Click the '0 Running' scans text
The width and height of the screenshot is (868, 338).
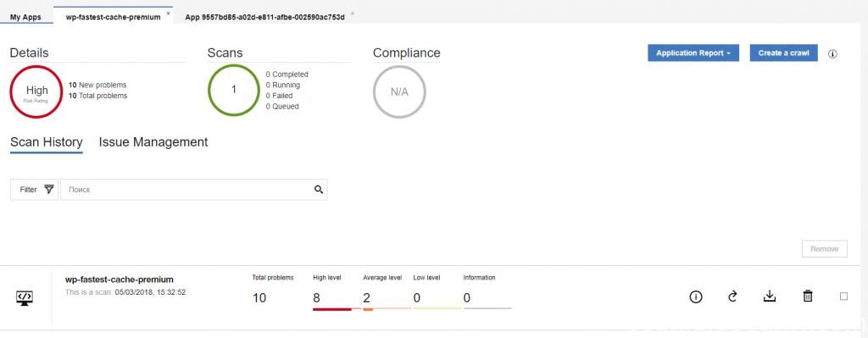click(x=283, y=86)
